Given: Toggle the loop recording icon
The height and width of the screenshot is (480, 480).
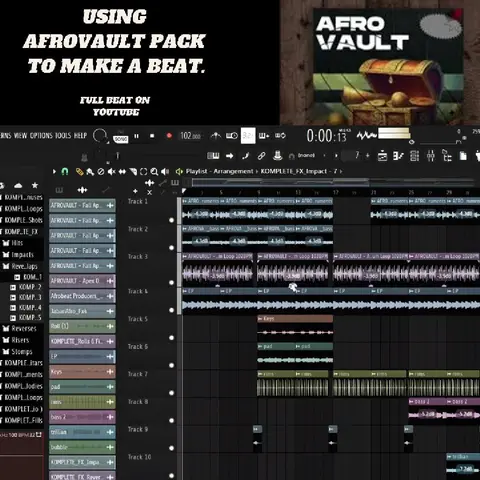Looking at the screenshot, I should (x=280, y=136).
